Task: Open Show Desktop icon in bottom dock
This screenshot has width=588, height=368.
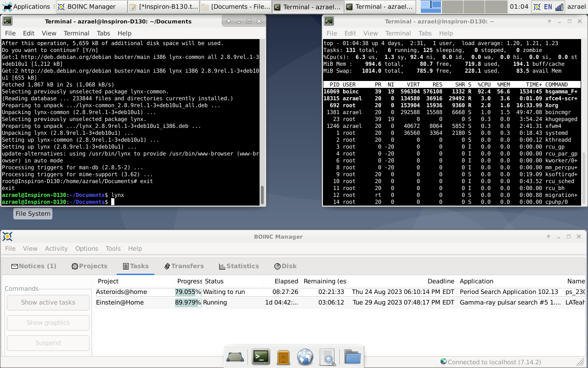Action: [x=235, y=357]
